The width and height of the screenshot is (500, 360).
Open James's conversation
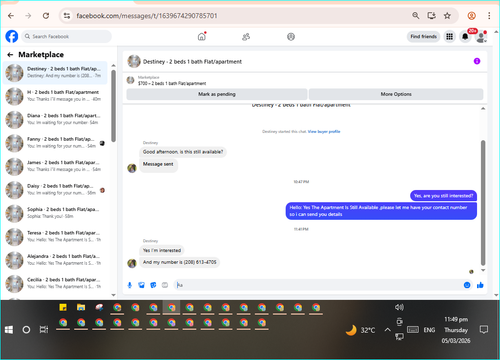(55, 166)
